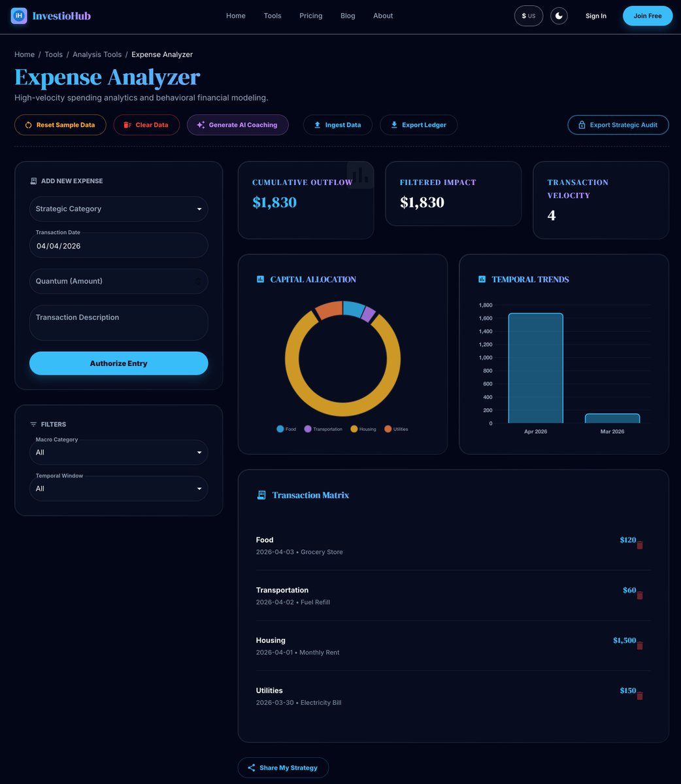The image size is (681, 784).
Task: Open the Temporal Window filter dropdown
Action: (118, 488)
